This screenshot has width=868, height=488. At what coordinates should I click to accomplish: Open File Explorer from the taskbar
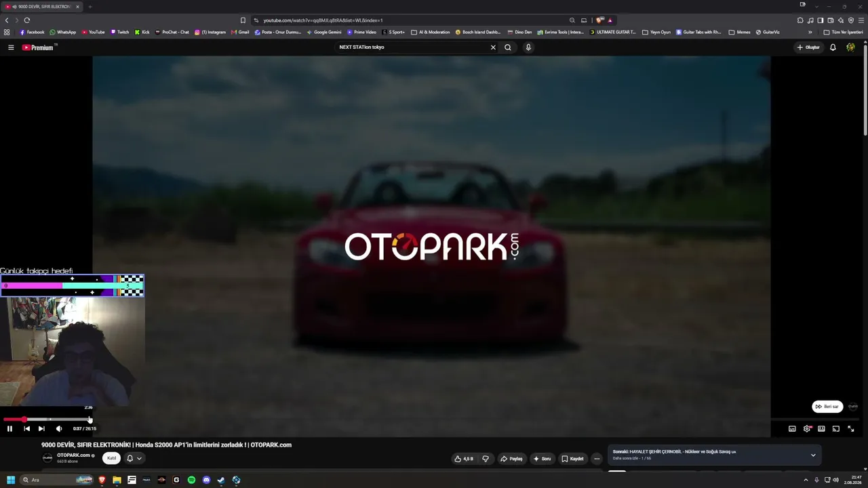coord(117,480)
